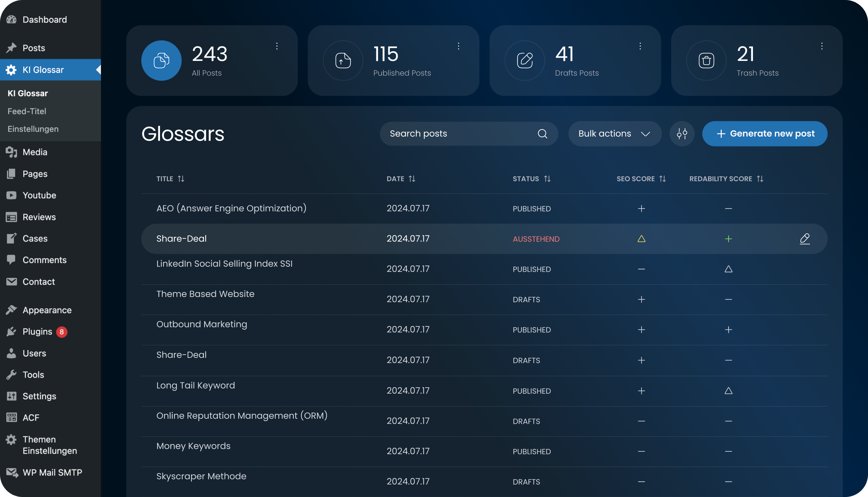Open the Theme Based Website post
The width and height of the screenshot is (868, 497).
(x=205, y=294)
